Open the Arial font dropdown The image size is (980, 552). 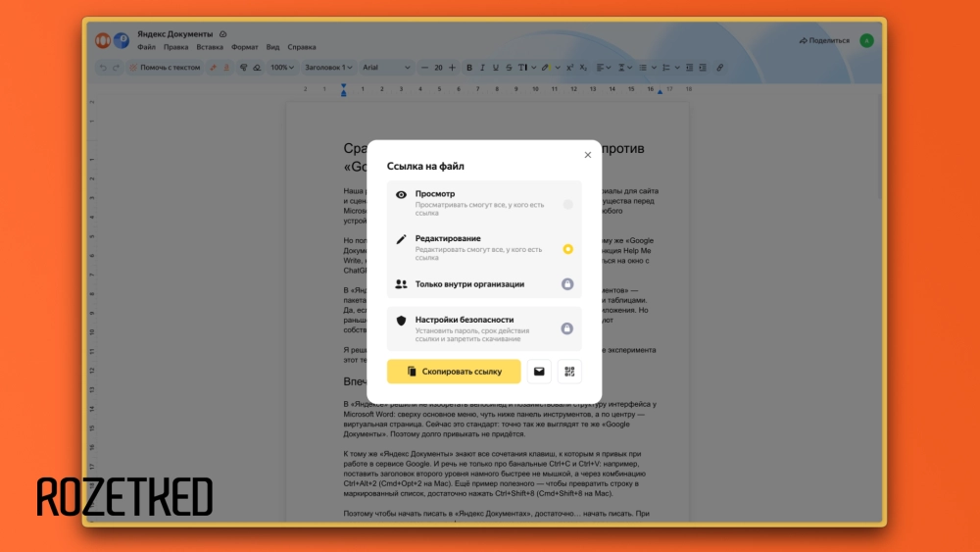[x=386, y=68]
